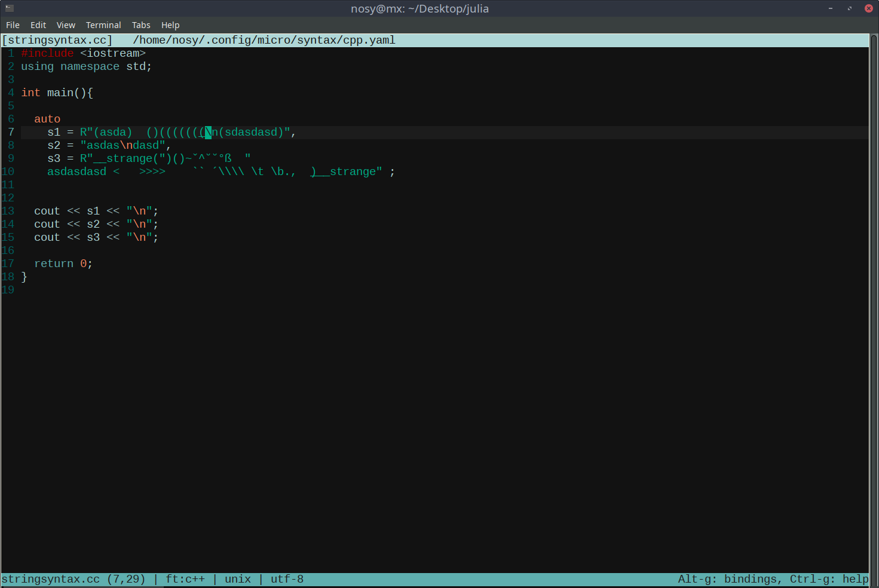Click the ft:c++ filetype indicator in statusbar
This screenshot has height=588, width=879.
[186, 578]
